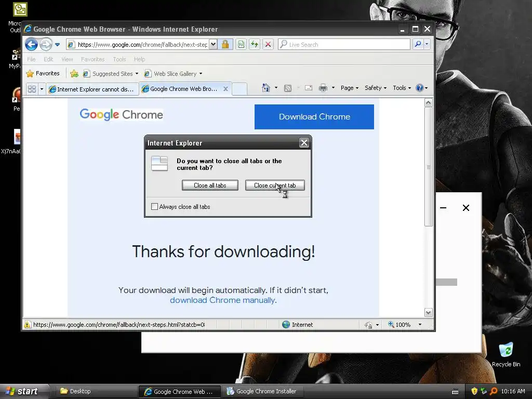This screenshot has height=399, width=532.
Task: Click the status bar warning icon
Action: tap(27, 325)
